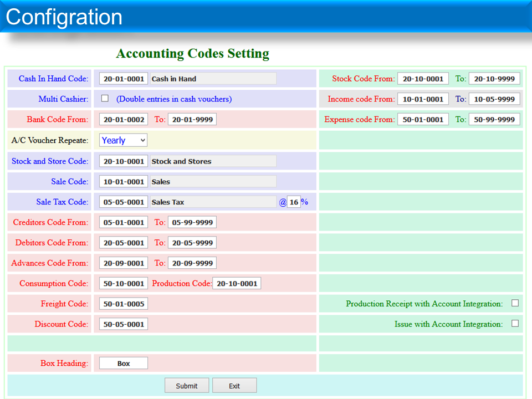Select the Sale Tax percentage field
Viewport: 532px width, 399px height.
(x=294, y=202)
